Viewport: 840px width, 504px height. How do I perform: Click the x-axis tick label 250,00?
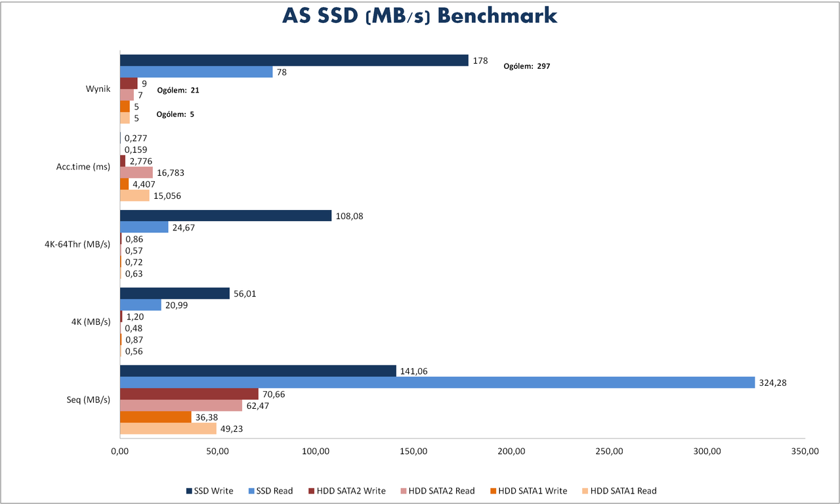pos(609,452)
